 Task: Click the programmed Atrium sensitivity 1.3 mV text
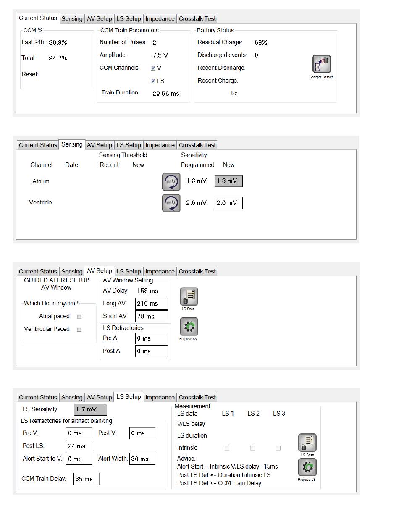[x=197, y=181]
